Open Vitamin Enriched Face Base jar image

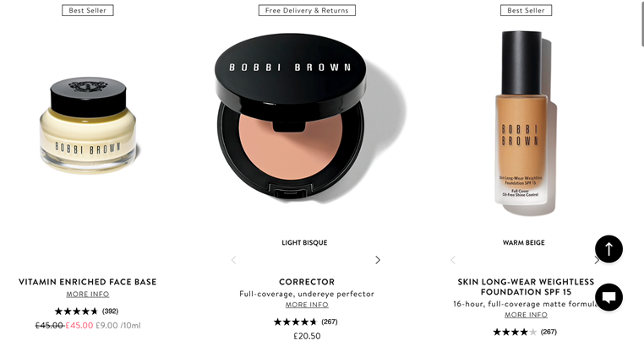(88, 125)
